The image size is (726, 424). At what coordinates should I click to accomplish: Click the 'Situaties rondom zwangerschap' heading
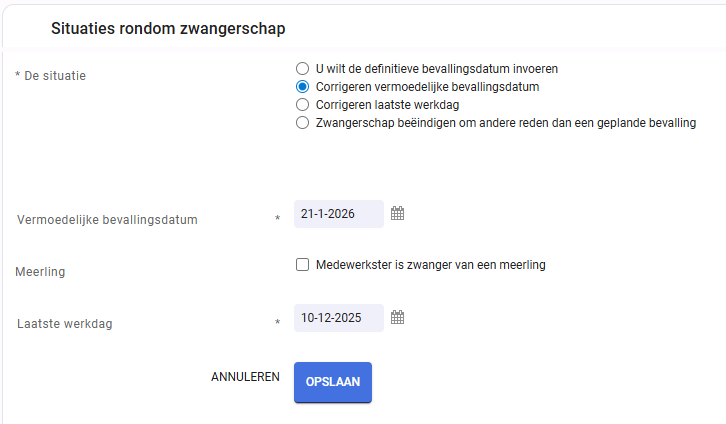[x=168, y=28]
